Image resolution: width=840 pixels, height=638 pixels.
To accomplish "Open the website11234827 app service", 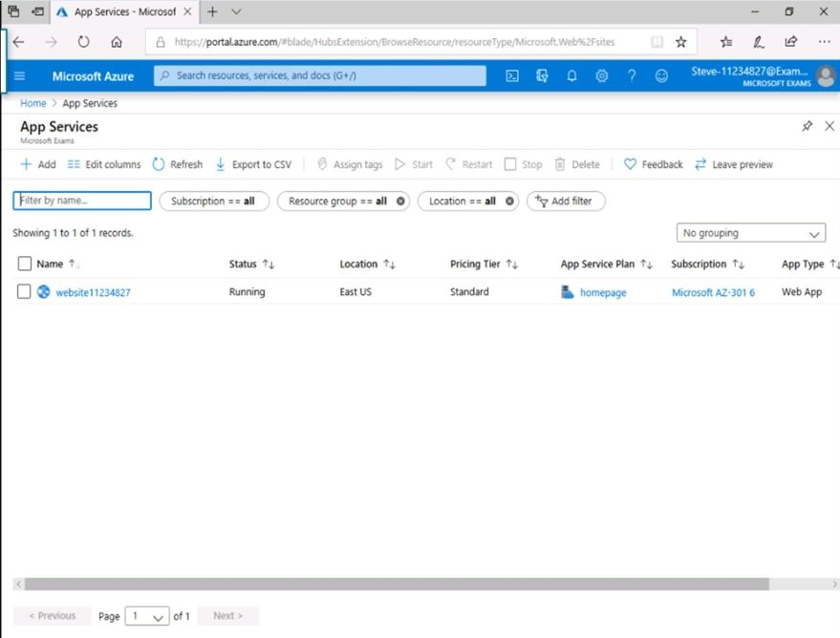I will 93,292.
